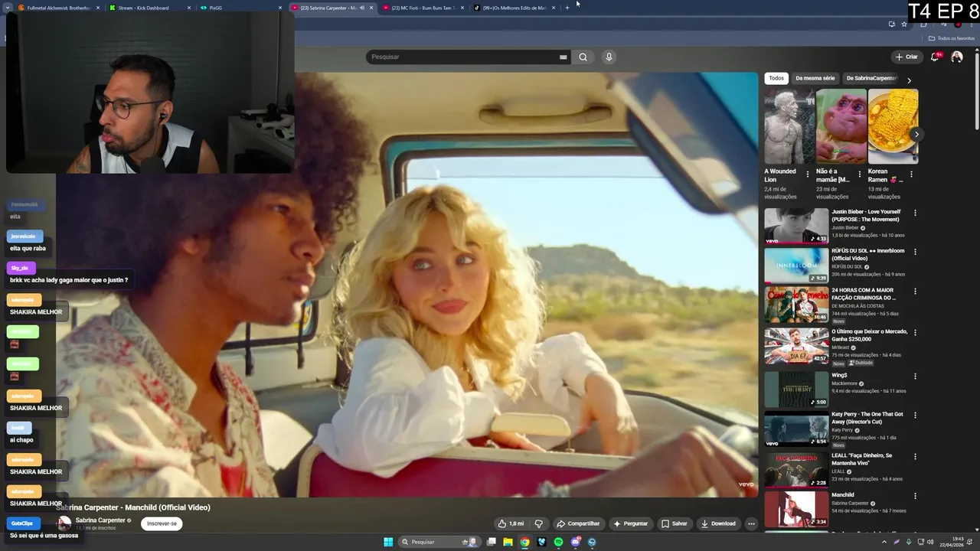
Task: Switch to Fullmetal Alchemist Brotherhood tab
Action: (x=60, y=8)
